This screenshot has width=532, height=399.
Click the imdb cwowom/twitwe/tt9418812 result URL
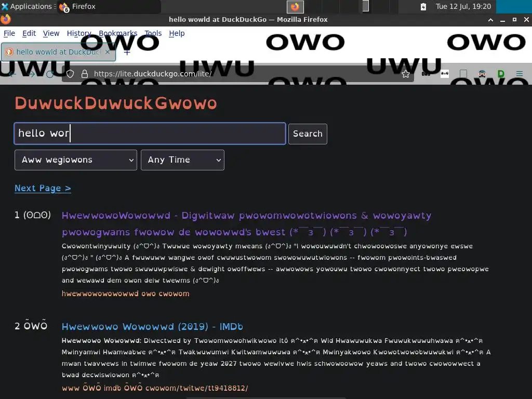(155, 388)
